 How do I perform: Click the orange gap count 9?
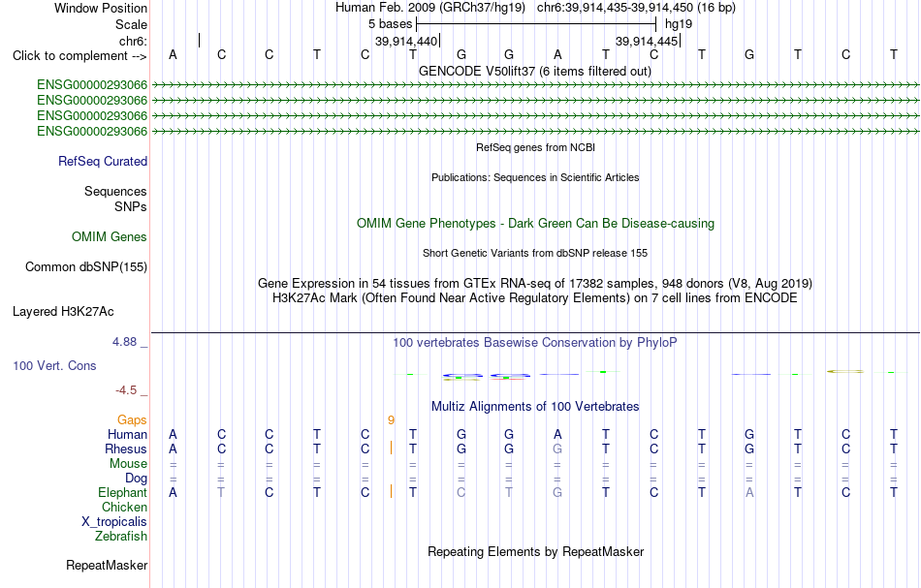click(x=392, y=420)
